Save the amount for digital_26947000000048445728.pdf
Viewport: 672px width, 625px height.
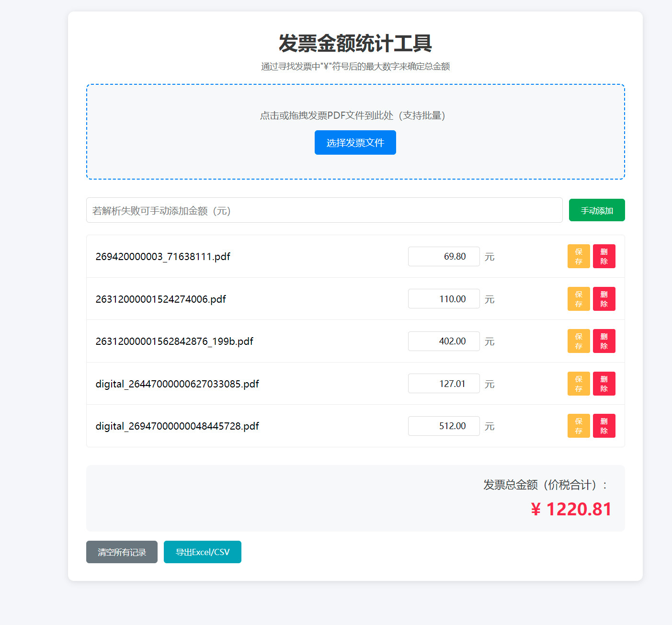578,425
